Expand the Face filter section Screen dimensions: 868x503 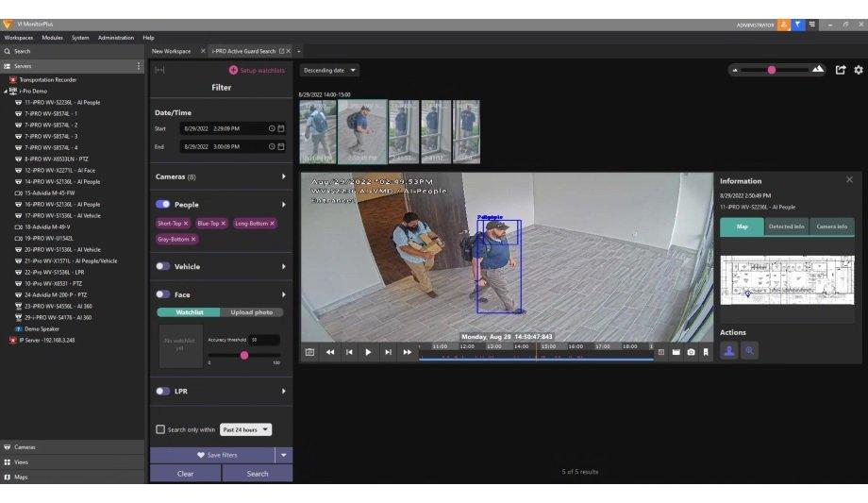(x=283, y=294)
